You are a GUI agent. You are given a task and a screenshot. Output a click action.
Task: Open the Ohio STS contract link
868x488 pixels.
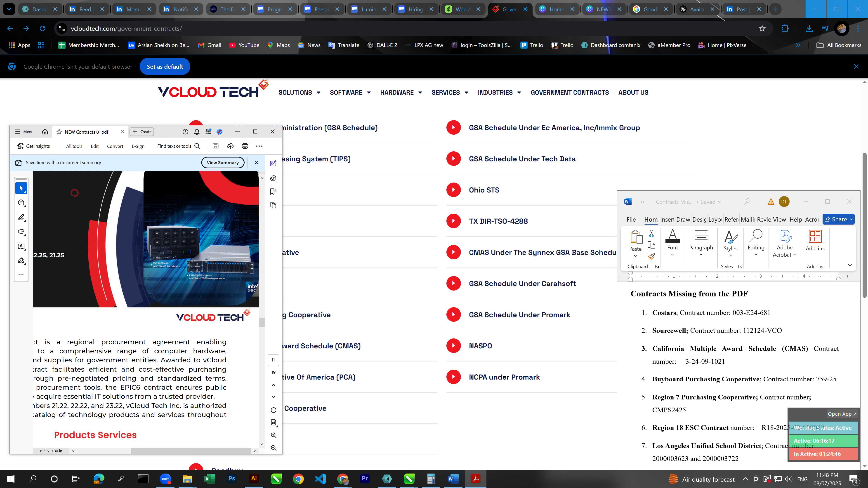484,190
